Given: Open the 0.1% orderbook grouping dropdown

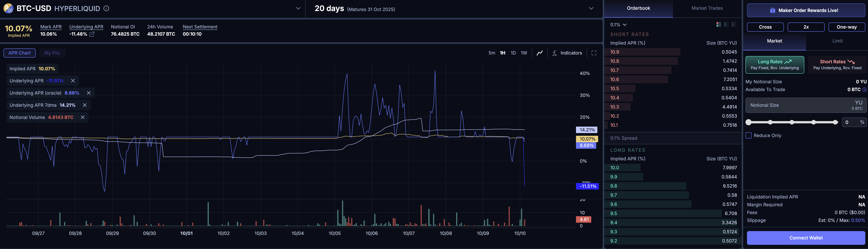Looking at the screenshot, I should click(x=618, y=25).
